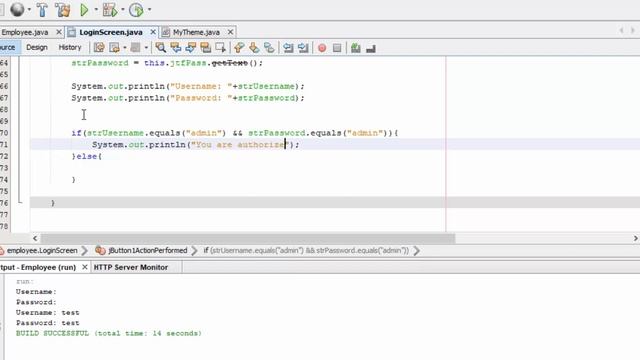Click strPassword assignment line 64
640x360 pixels.
pyautogui.click(x=167, y=63)
